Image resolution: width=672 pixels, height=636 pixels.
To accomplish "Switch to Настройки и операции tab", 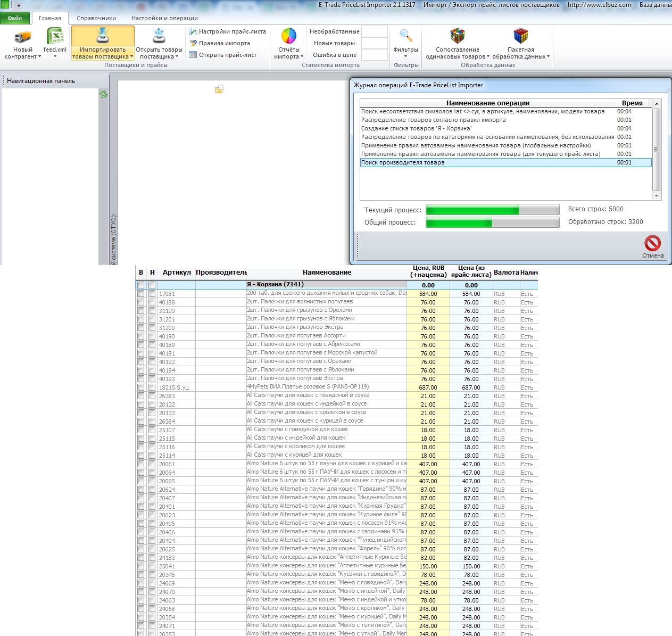I will [164, 18].
